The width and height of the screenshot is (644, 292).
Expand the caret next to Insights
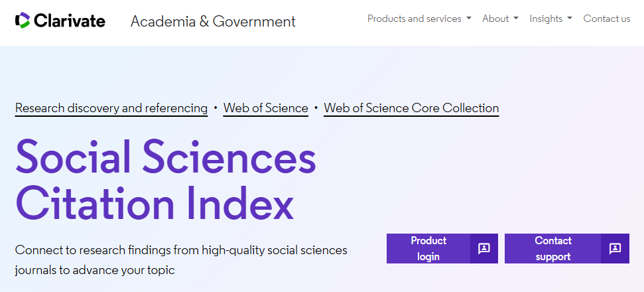tap(570, 19)
